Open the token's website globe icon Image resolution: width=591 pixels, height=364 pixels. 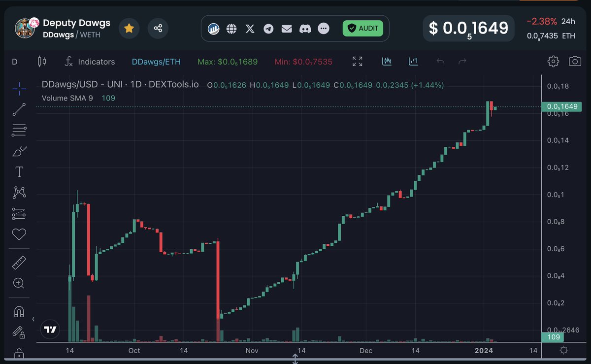[231, 29]
